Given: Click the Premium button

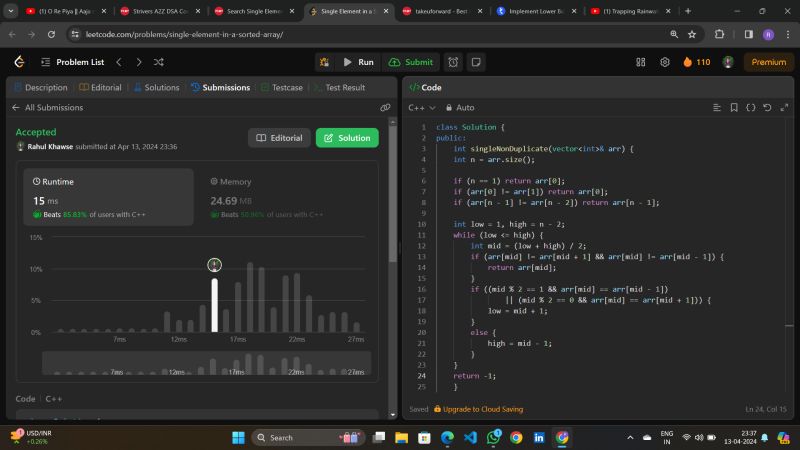Looking at the screenshot, I should (x=768, y=62).
